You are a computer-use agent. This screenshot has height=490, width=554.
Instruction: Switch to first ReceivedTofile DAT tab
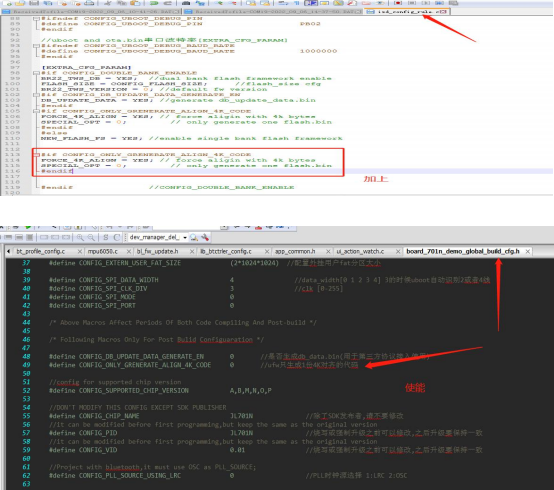pos(92,12)
